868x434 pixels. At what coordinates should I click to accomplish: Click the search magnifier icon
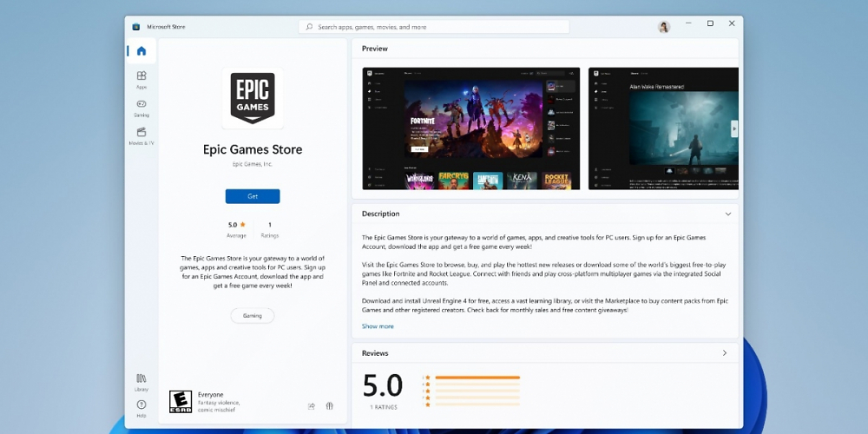[x=309, y=27]
